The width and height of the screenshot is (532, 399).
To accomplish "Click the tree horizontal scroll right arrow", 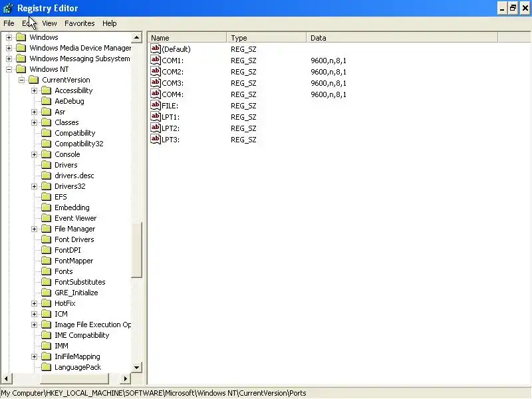I will tap(125, 378).
